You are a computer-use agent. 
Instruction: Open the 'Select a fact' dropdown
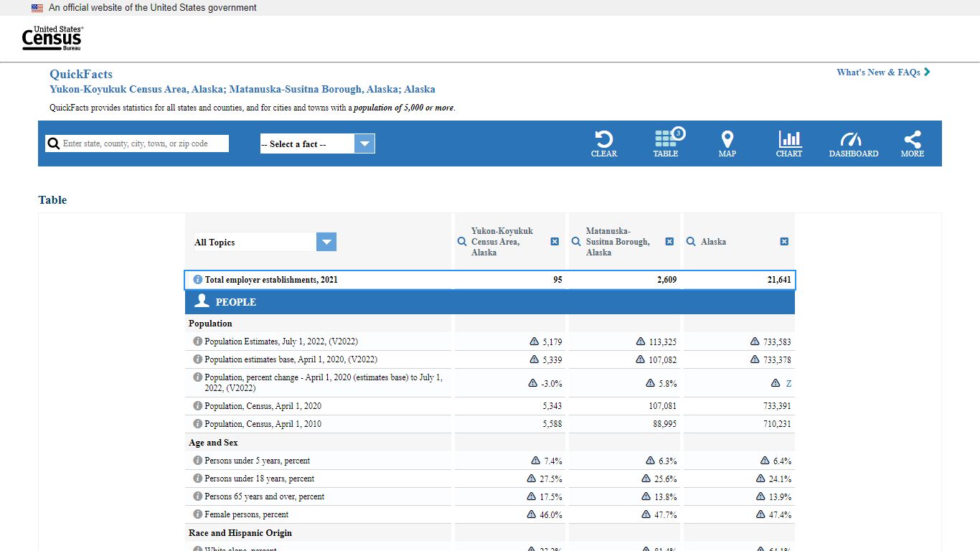click(317, 144)
